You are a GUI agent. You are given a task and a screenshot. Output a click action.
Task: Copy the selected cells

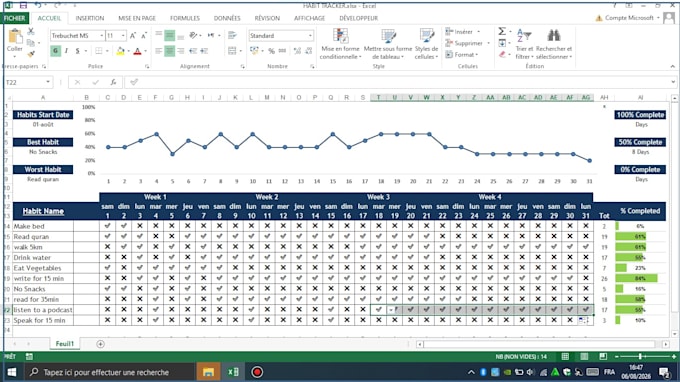[31, 43]
